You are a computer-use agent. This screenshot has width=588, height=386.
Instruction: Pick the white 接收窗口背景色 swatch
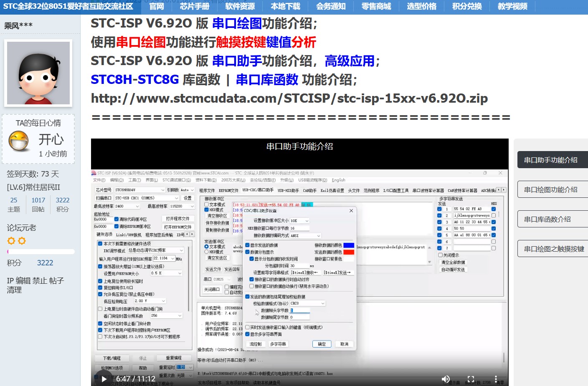[349, 259]
